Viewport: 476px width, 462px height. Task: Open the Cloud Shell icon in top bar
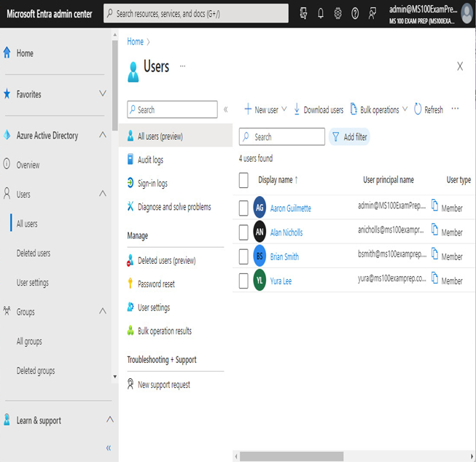[x=303, y=13]
